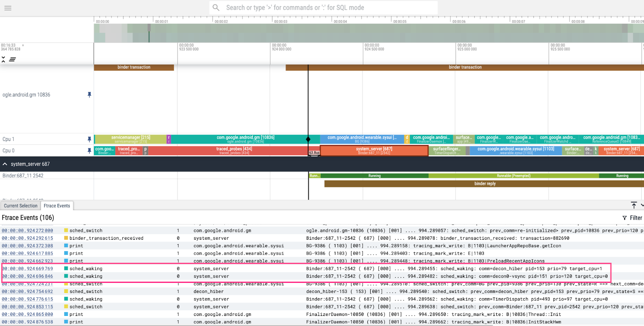644x326 pixels.
Task: Unpin the Cpu 1 track
Action: (x=89, y=139)
